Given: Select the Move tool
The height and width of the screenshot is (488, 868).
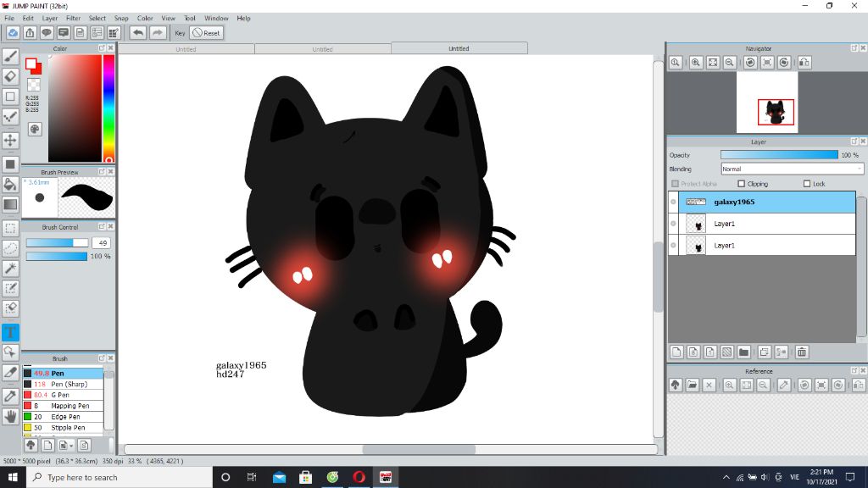Looking at the screenshot, I should pos(10,140).
